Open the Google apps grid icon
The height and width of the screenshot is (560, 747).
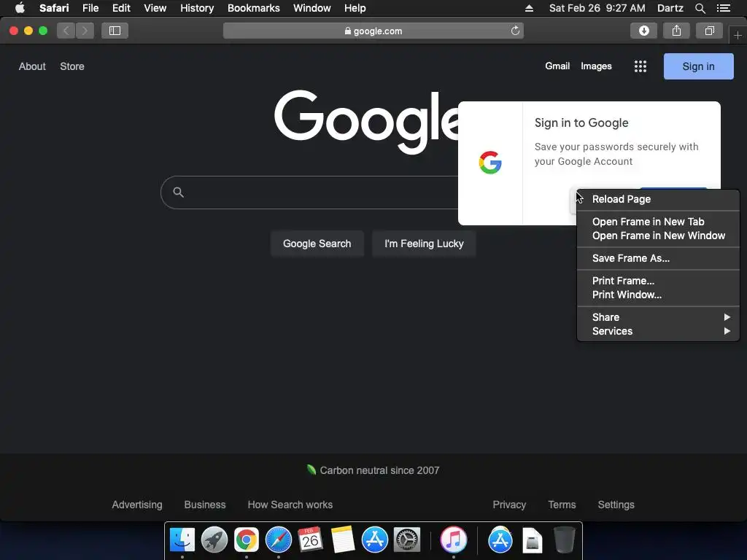(640, 66)
